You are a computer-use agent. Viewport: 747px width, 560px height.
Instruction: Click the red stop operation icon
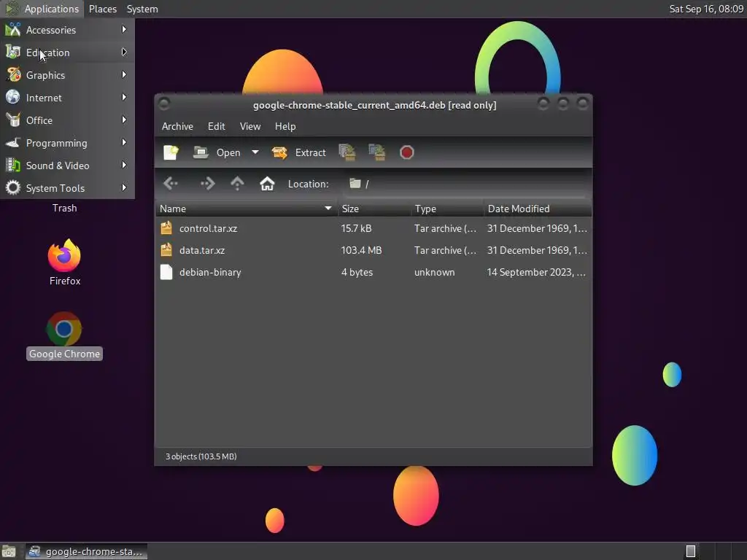tap(406, 152)
